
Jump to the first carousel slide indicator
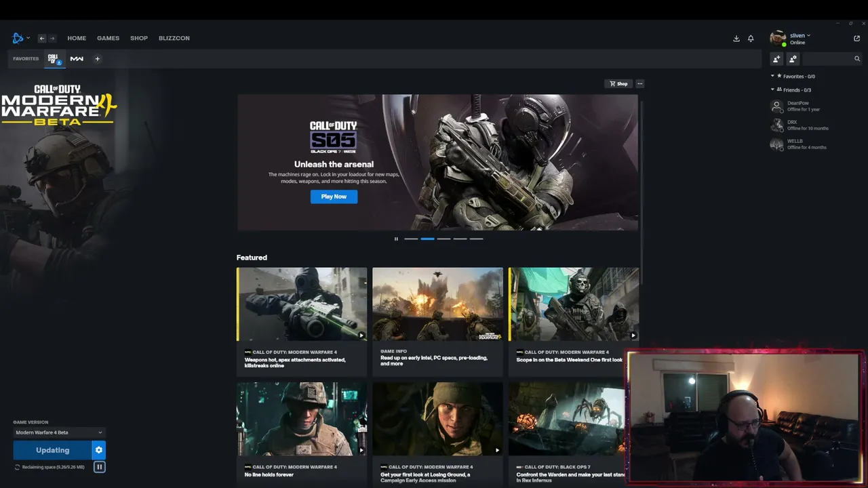pyautogui.click(x=411, y=239)
